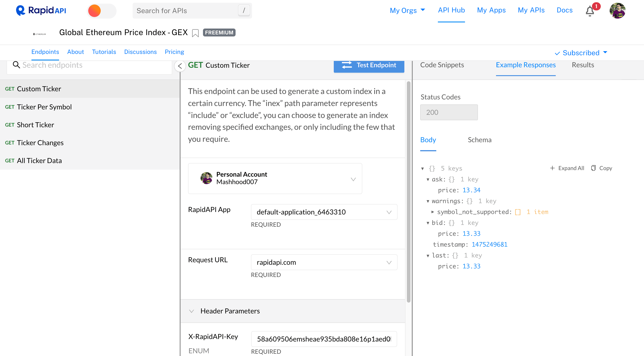This screenshot has width=644, height=356.
Task: Switch to Tutorials tab
Action: (x=104, y=52)
